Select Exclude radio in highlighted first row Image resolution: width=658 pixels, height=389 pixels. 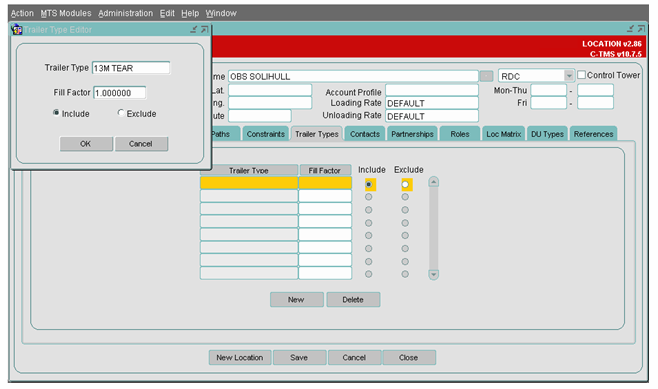click(x=405, y=184)
